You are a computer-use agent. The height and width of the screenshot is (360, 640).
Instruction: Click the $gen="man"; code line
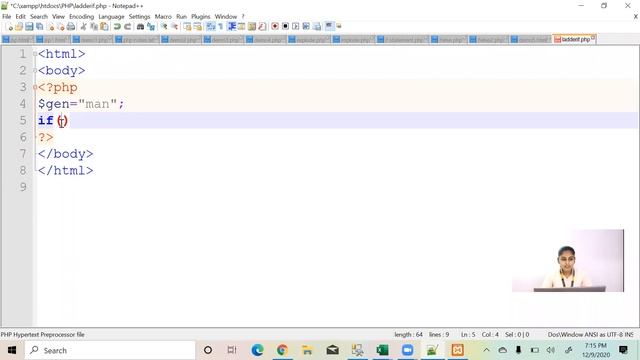[x=81, y=104]
